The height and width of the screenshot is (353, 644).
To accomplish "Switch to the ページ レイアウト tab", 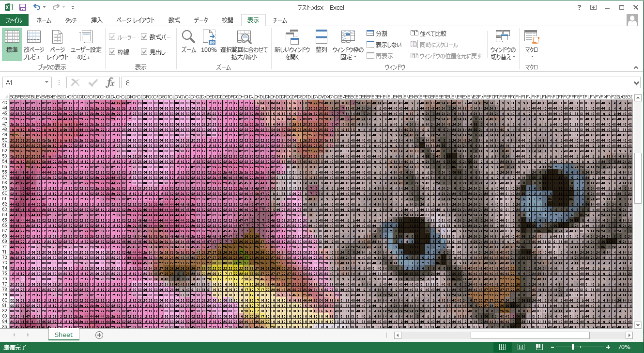I will coord(136,20).
